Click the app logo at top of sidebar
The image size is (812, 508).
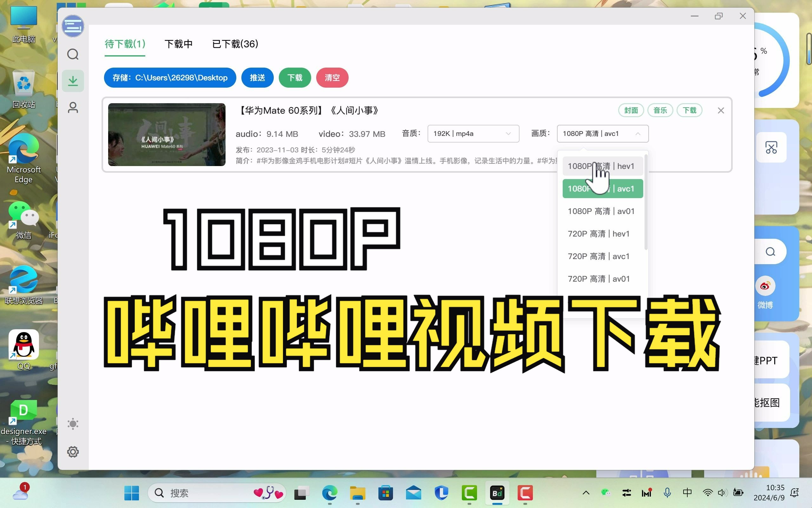pos(73,26)
